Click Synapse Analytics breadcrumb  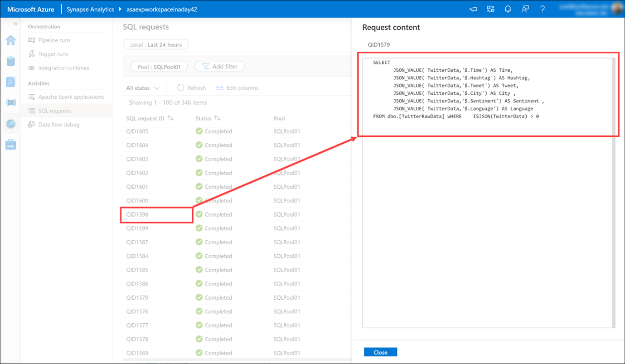pyautogui.click(x=90, y=9)
